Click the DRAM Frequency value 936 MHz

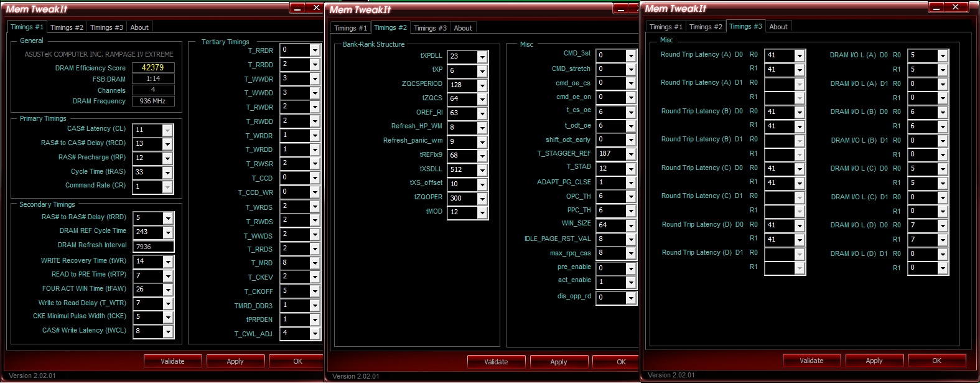coord(153,101)
